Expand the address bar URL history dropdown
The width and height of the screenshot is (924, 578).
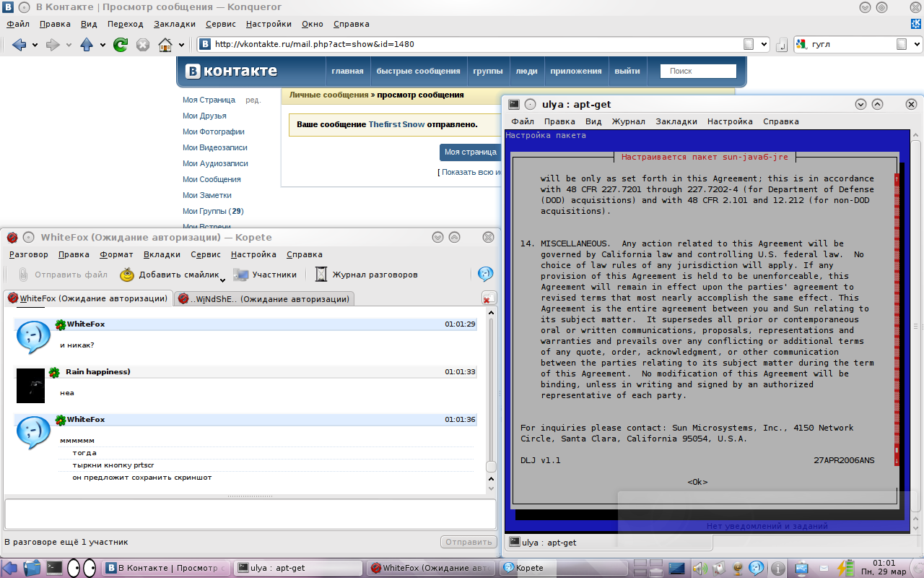tap(764, 44)
